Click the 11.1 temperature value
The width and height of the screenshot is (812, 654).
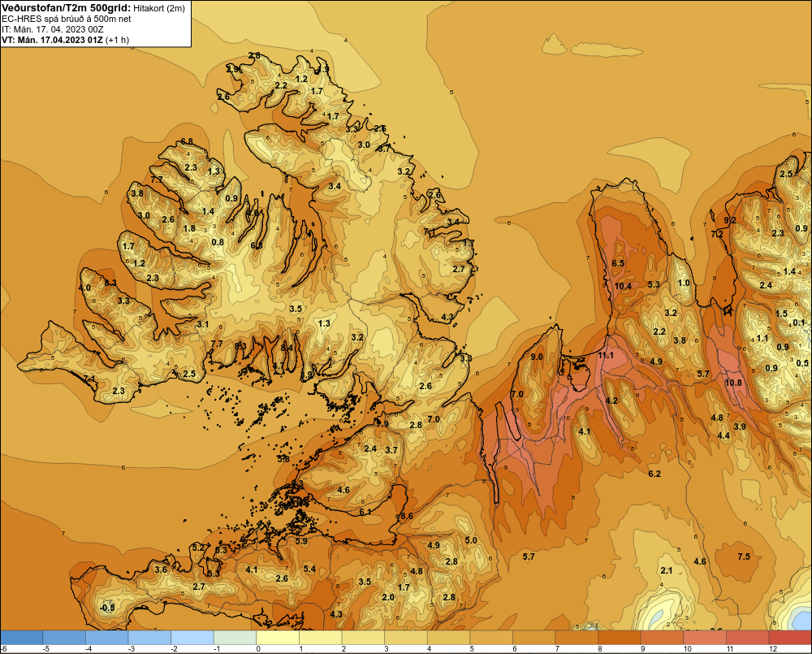point(606,356)
